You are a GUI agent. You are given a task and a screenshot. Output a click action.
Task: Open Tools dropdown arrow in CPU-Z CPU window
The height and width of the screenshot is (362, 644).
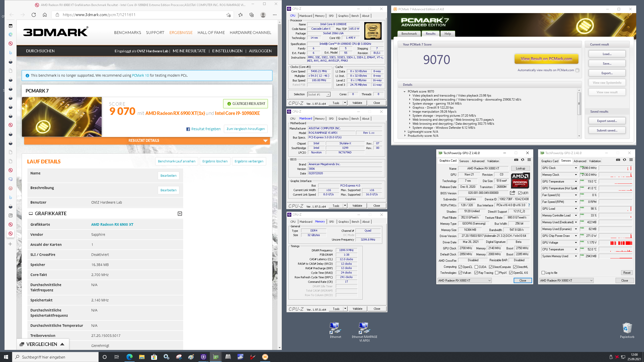(345, 103)
